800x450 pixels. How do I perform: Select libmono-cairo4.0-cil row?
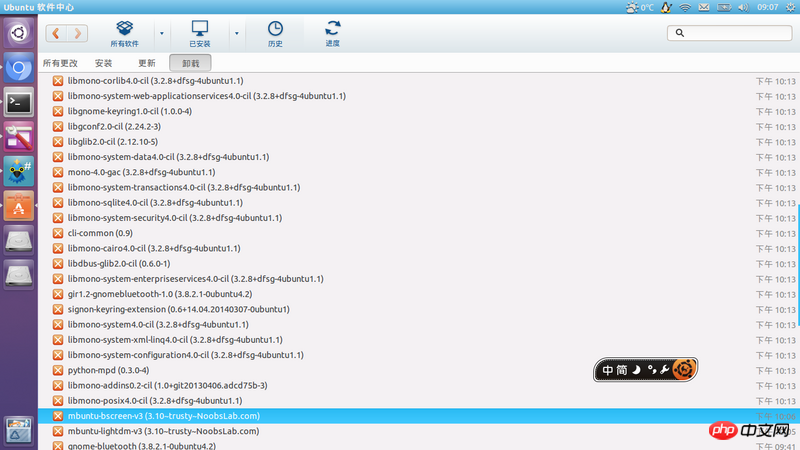419,248
